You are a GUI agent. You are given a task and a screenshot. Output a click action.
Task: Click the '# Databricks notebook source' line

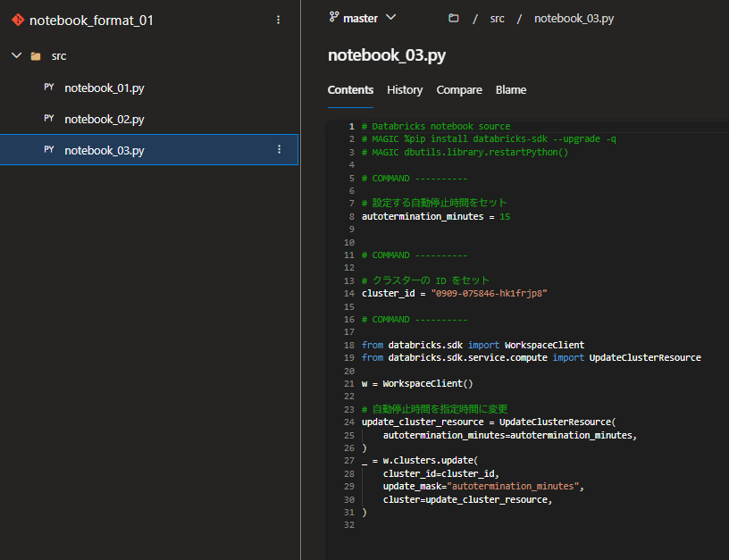coord(436,127)
